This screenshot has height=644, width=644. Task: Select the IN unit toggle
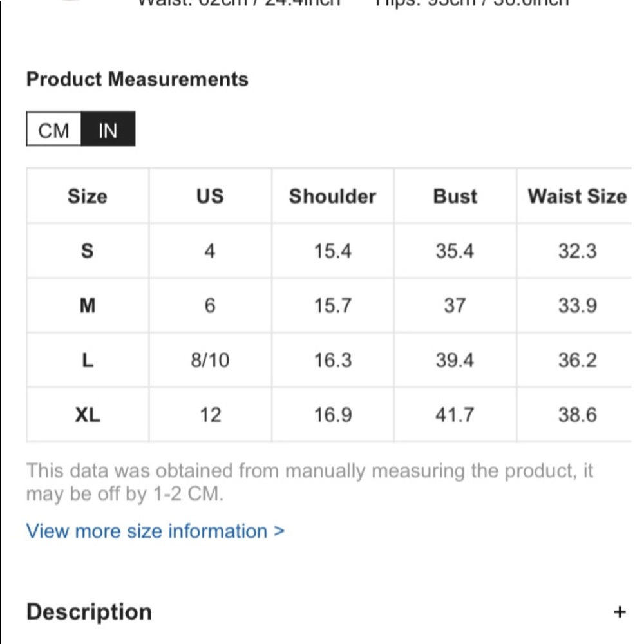pyautogui.click(x=108, y=131)
